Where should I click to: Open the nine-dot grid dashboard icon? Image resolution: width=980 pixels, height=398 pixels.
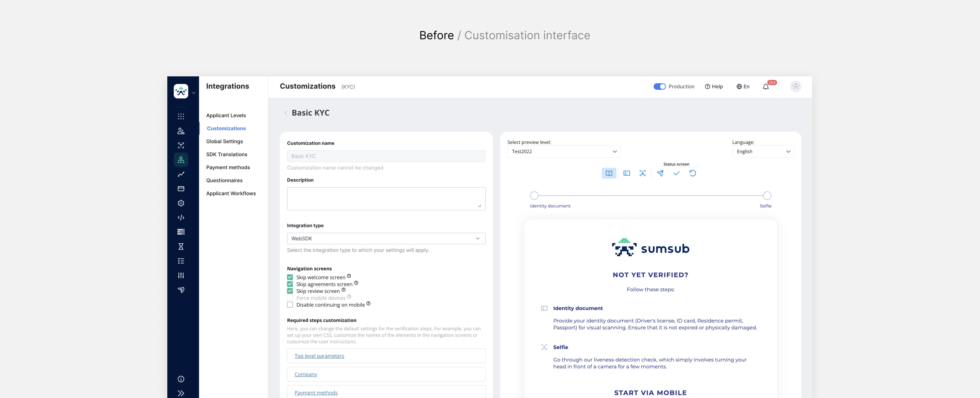click(181, 117)
